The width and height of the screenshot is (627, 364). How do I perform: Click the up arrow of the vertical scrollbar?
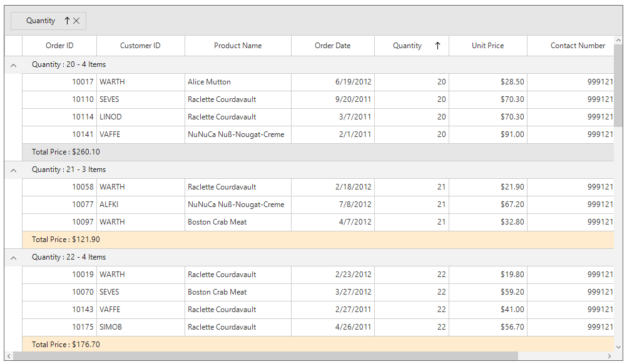point(618,39)
